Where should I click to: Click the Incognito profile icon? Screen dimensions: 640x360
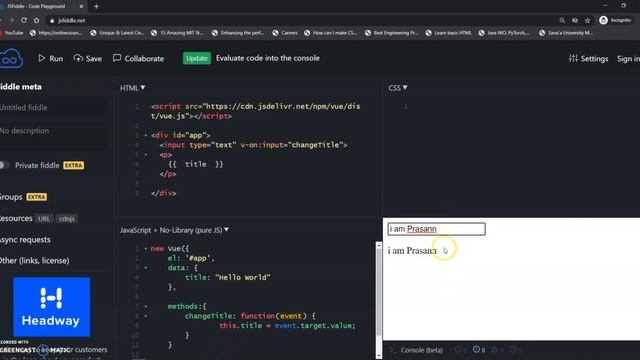[x=603, y=20]
